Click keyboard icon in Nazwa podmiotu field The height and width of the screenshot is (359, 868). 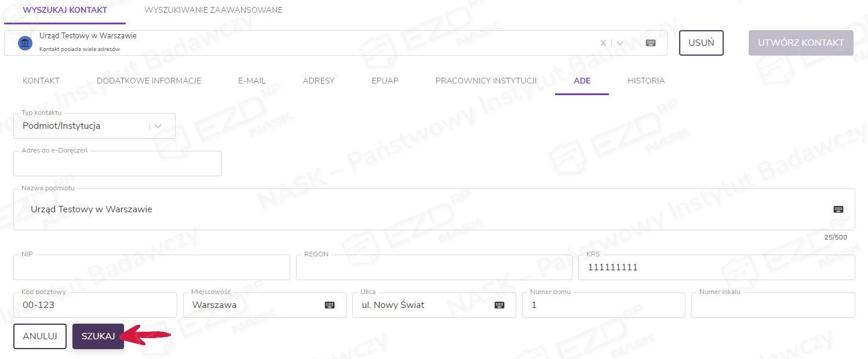[838, 209]
